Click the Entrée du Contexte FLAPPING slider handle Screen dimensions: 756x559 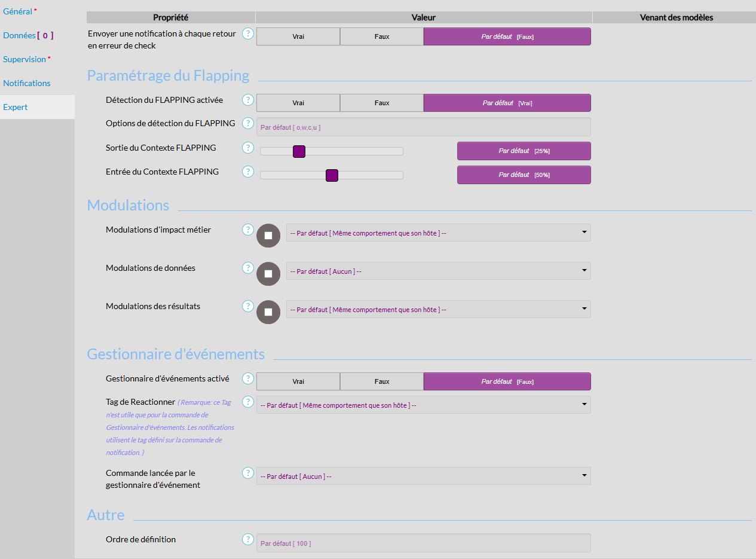click(x=332, y=175)
